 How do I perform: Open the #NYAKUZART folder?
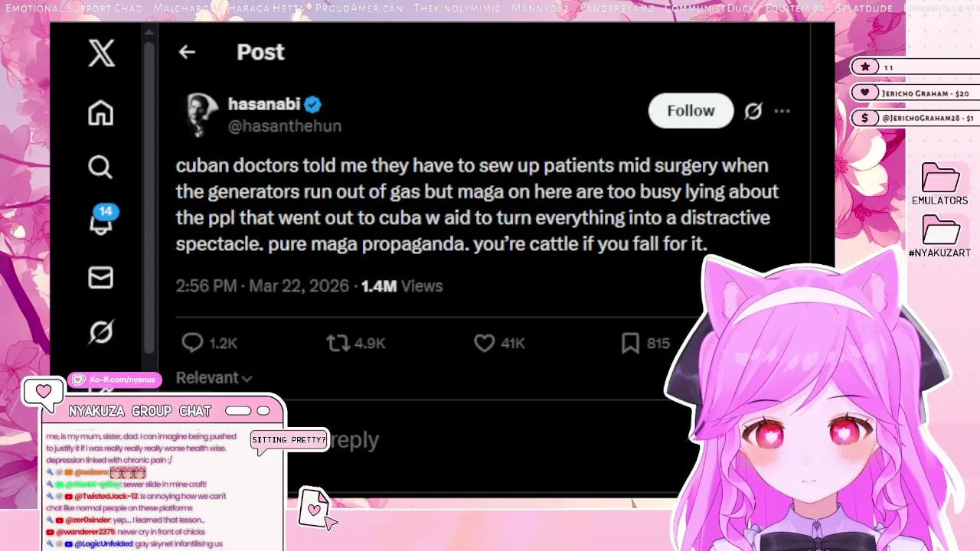tap(940, 236)
